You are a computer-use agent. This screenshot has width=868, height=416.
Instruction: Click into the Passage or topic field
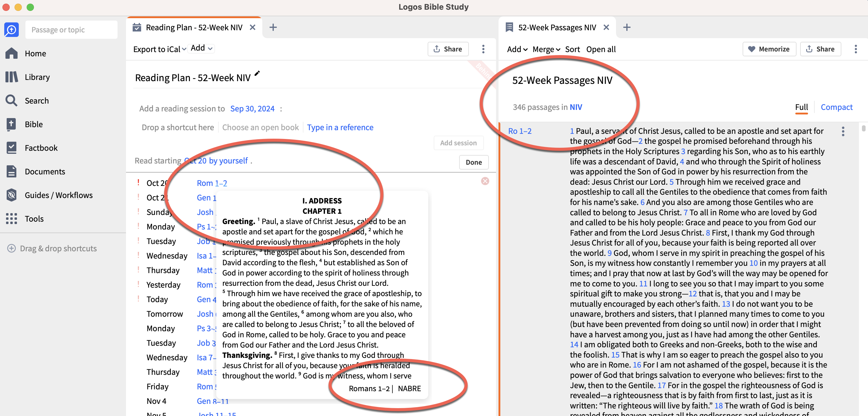(71, 30)
